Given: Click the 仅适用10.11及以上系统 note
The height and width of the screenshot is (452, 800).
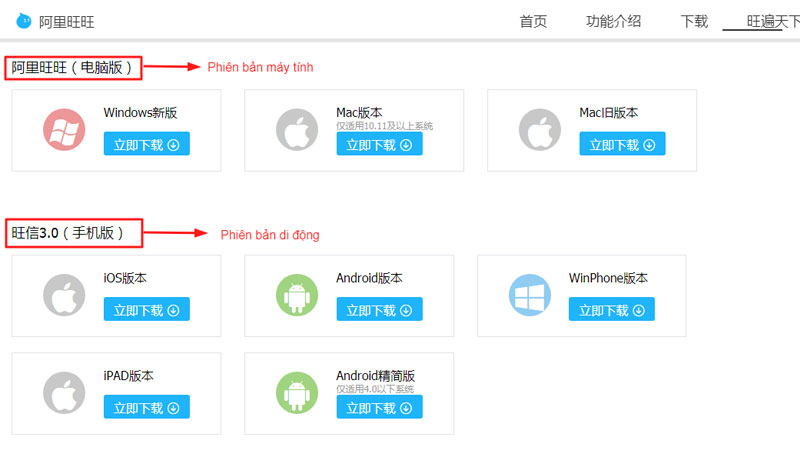Looking at the screenshot, I should tap(384, 125).
